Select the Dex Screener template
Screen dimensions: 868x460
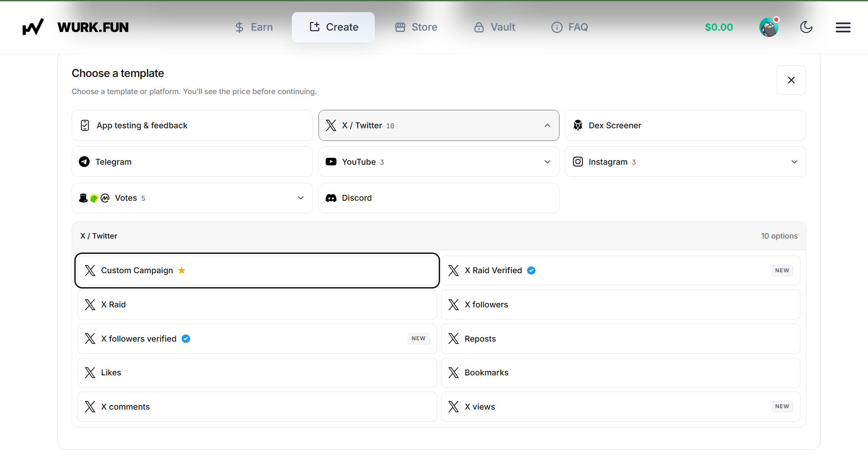(685, 126)
